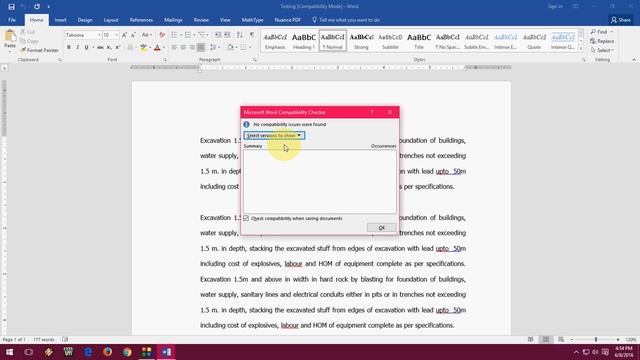The image size is (640, 360).
Task: Click the Shading paint bucket icon
Action: pyautogui.click(x=230, y=48)
